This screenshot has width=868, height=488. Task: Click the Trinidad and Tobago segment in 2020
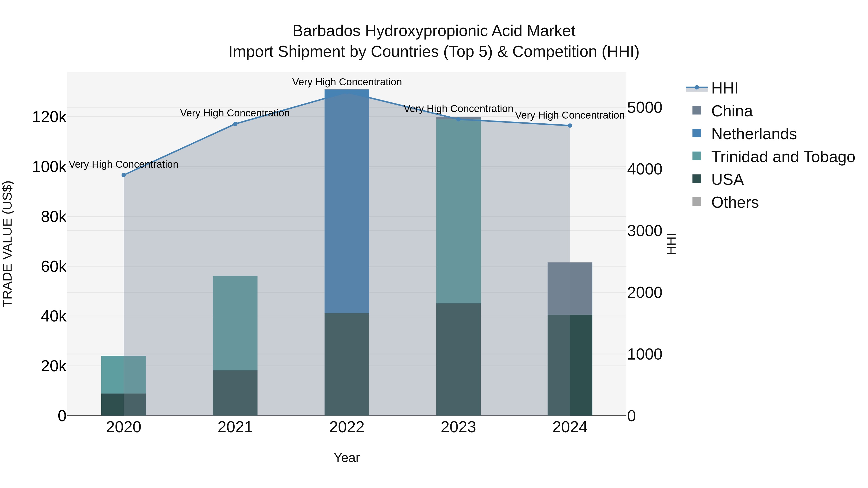pyautogui.click(x=124, y=374)
